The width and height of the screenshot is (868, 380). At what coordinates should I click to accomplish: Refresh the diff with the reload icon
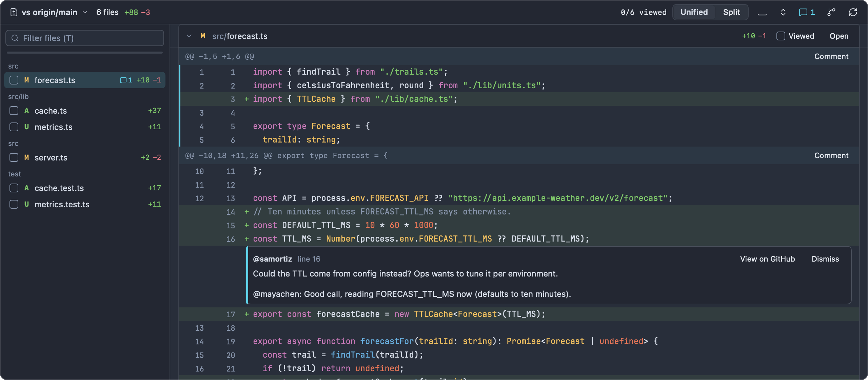[853, 13]
